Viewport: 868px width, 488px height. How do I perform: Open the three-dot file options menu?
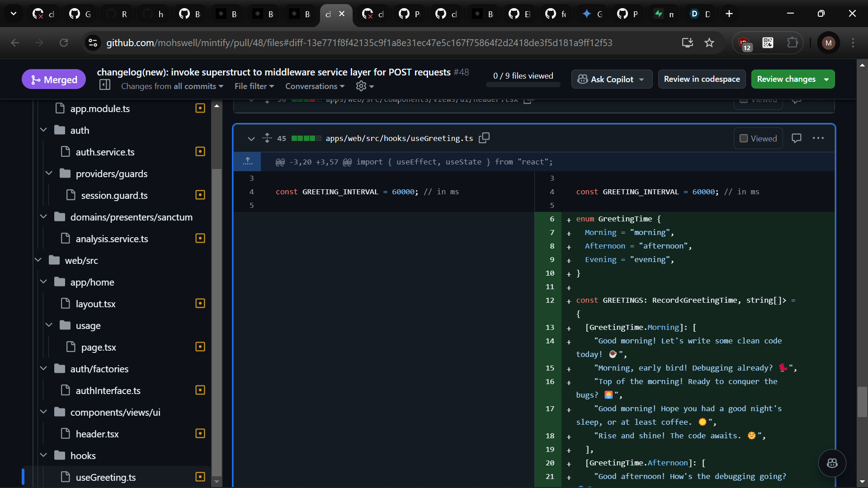tap(818, 138)
